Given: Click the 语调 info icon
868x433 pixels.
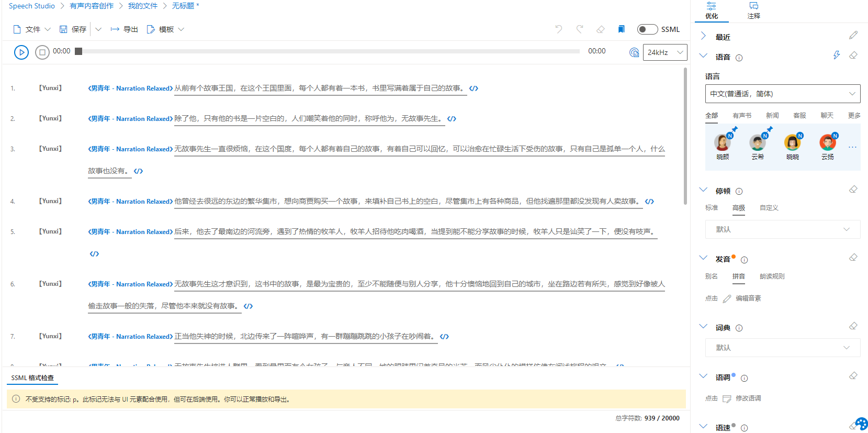Looking at the screenshot, I should coord(745,378).
